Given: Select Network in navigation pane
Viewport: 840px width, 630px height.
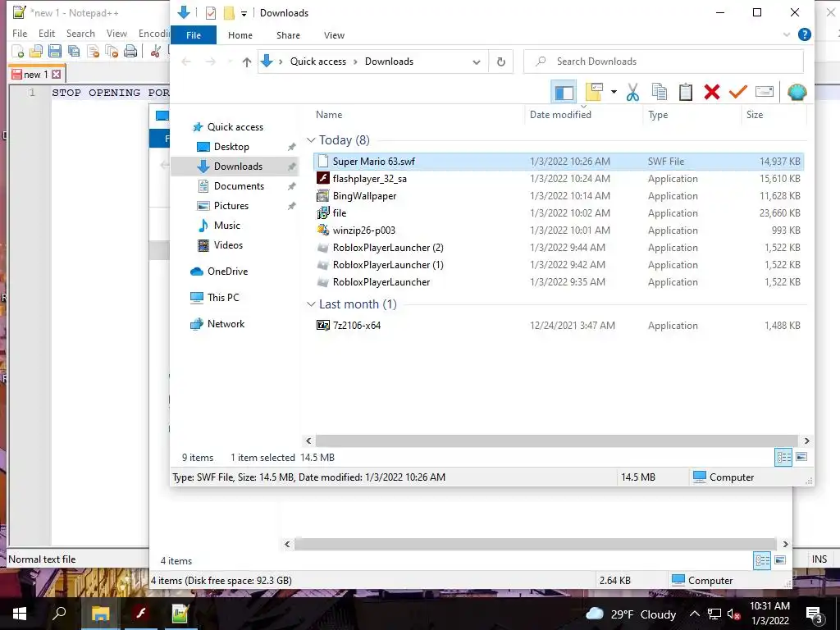Looking at the screenshot, I should [226, 324].
